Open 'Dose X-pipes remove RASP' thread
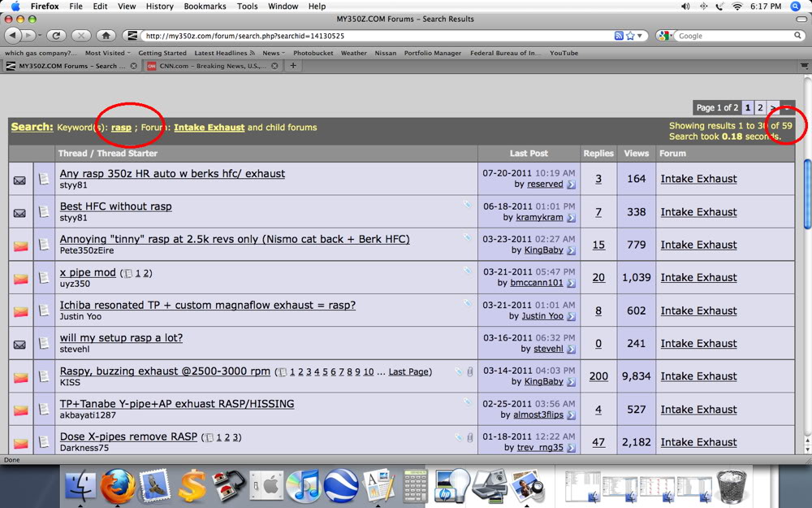 click(128, 436)
